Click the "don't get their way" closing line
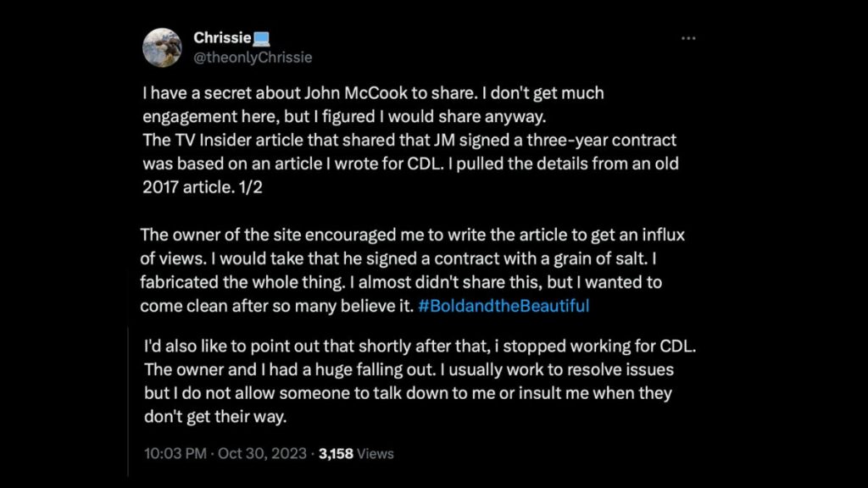This screenshot has height=488, width=868. tap(227, 418)
